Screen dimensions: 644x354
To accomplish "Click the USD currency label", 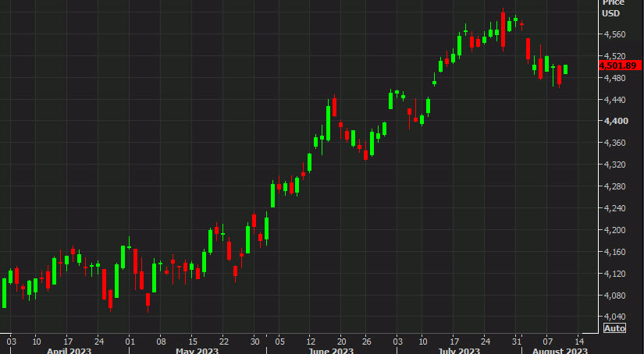I will point(610,13).
